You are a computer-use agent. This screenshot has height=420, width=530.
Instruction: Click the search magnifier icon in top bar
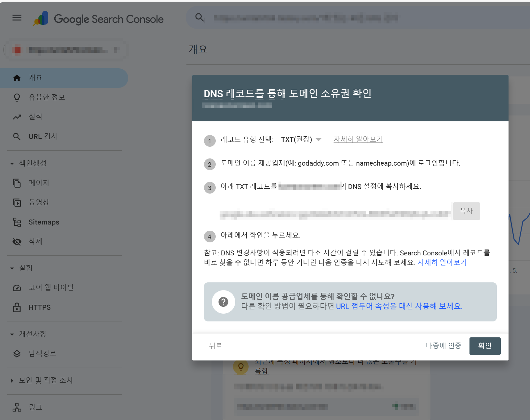coord(199,18)
